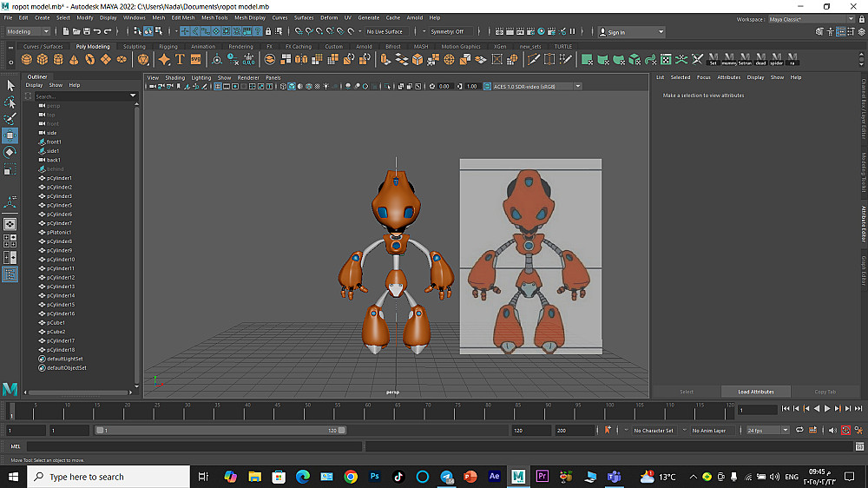Create a polygon cube from the shelf
Image resolution: width=868 pixels, height=488 pixels.
43,59
